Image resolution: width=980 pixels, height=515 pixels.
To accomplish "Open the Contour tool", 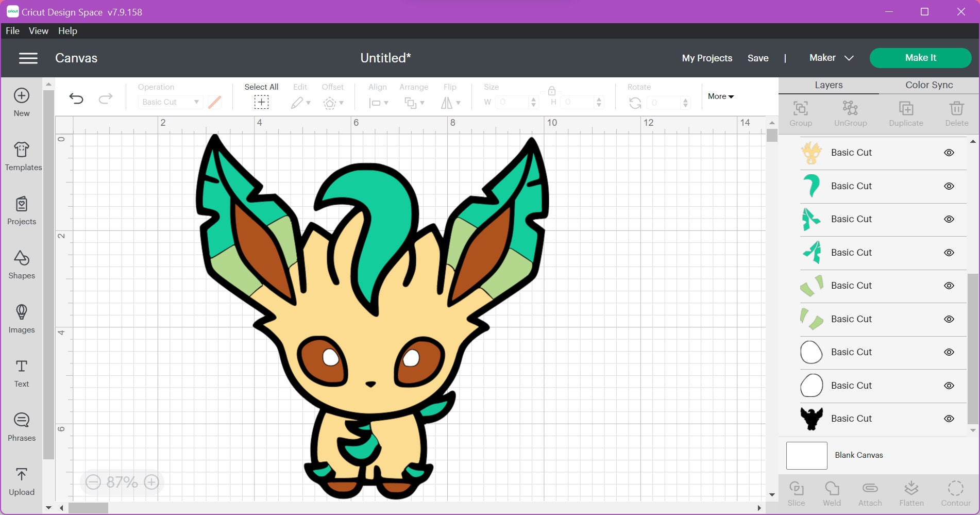I will coord(956,492).
